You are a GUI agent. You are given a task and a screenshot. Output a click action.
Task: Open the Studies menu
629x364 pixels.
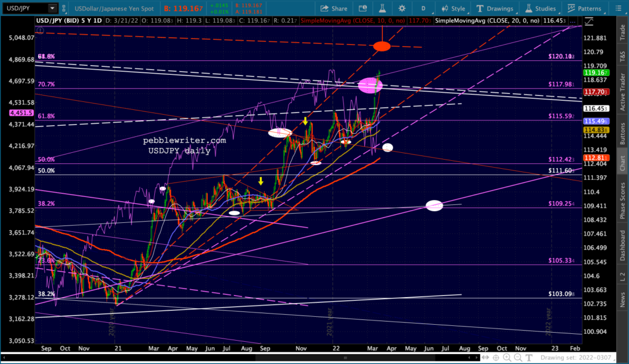(541, 9)
